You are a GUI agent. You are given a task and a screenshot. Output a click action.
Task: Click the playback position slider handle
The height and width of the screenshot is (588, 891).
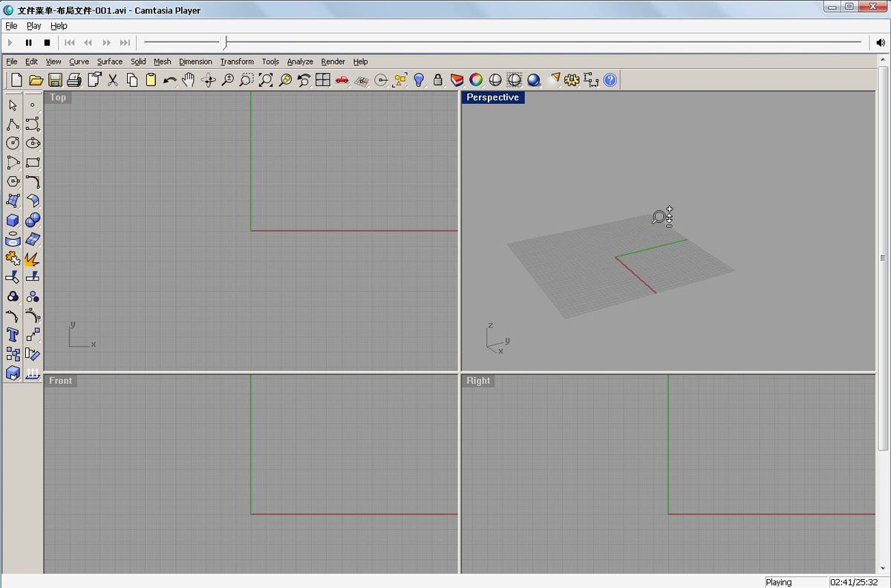coord(226,42)
